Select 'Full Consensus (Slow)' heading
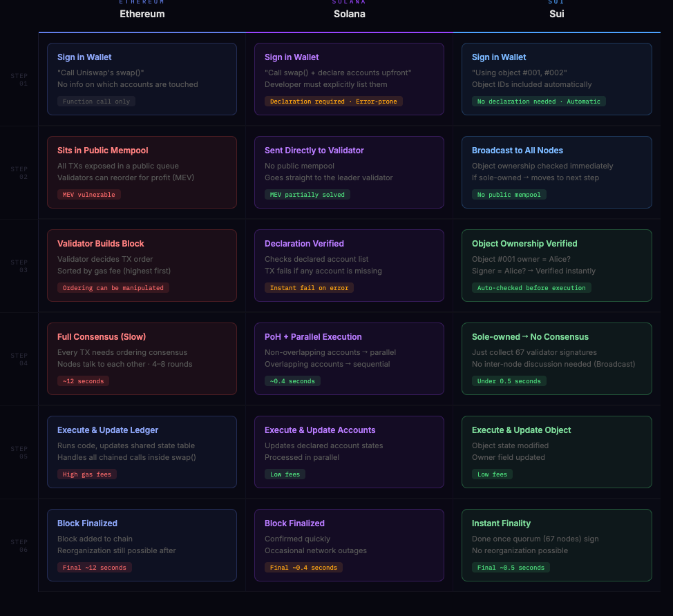Viewport: 673px width, 616px height. click(x=102, y=337)
